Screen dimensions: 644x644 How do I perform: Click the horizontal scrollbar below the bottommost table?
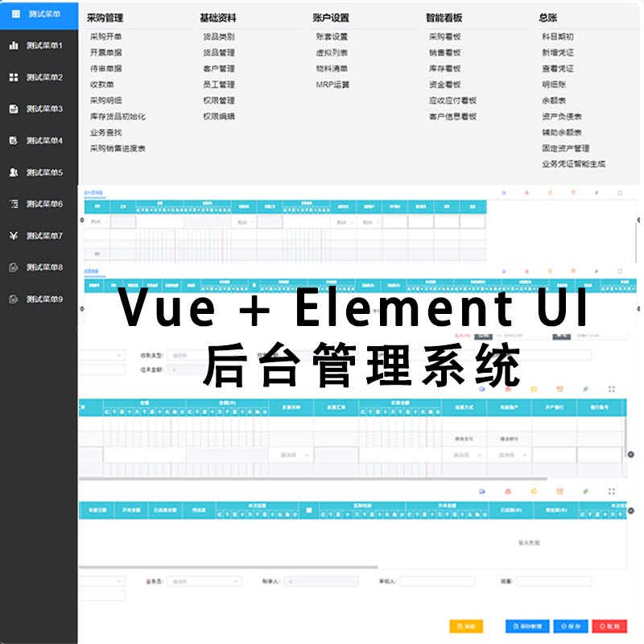pyautogui.click(x=228, y=568)
